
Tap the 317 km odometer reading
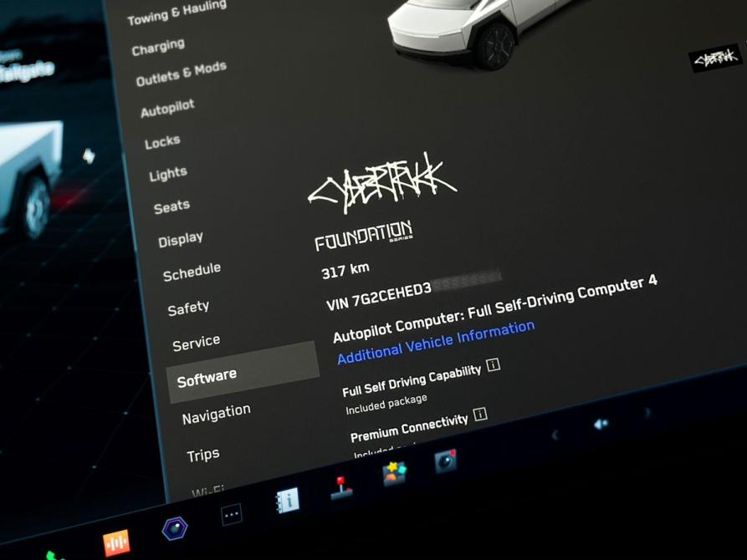(x=345, y=271)
